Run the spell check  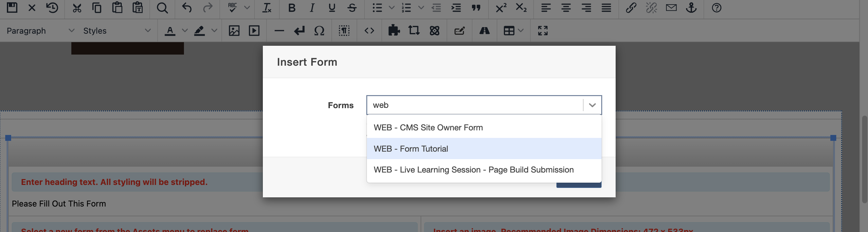coord(232,8)
